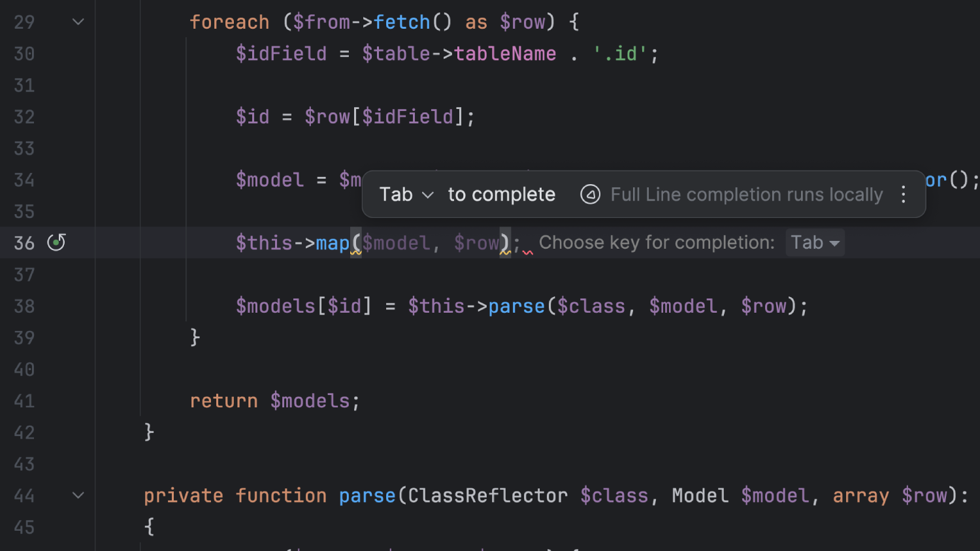
Task: Click the $idField variable on line 32
Action: (408, 117)
